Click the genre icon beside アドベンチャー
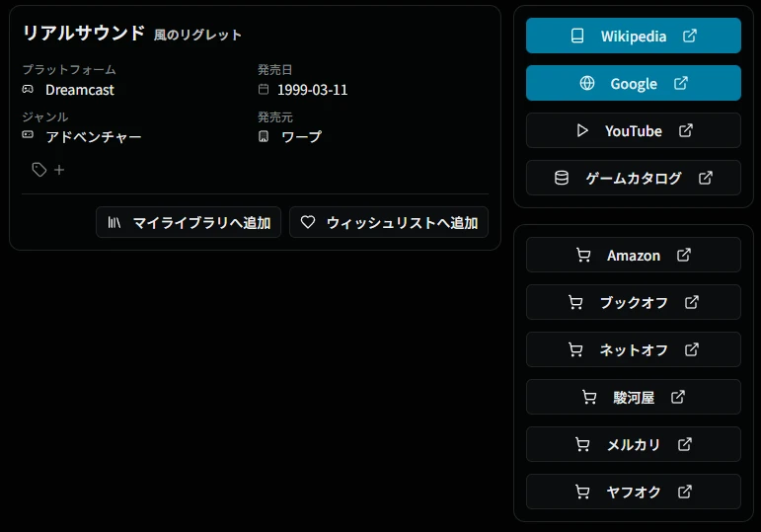 click(28, 134)
